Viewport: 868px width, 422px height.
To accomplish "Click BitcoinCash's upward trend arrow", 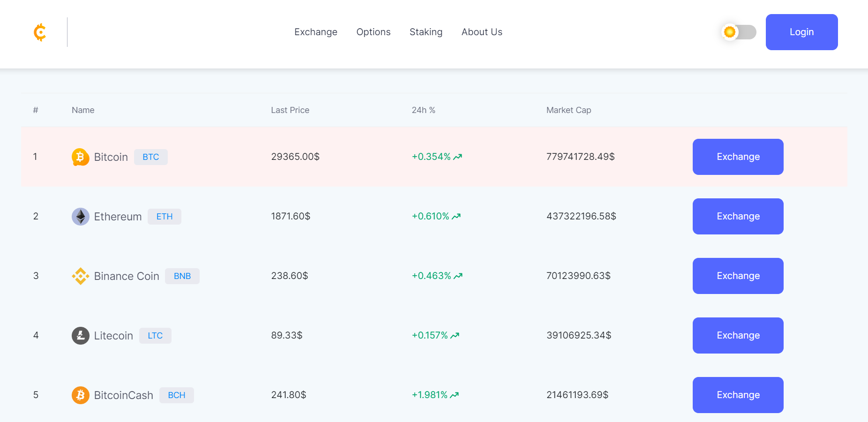I will tap(455, 395).
